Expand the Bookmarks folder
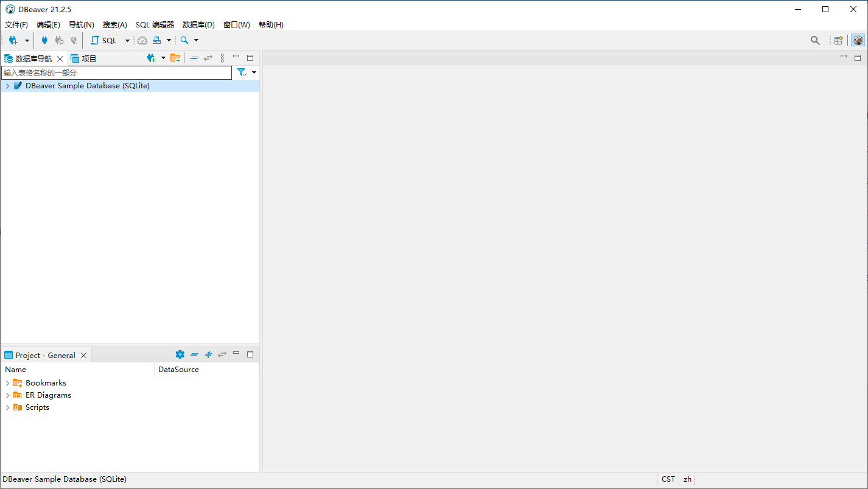Screen dimensions: 868x489 coord(7,383)
